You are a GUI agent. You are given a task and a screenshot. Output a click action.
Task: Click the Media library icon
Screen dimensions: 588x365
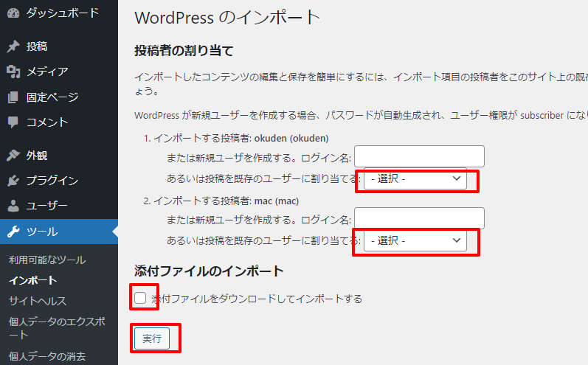(13, 72)
